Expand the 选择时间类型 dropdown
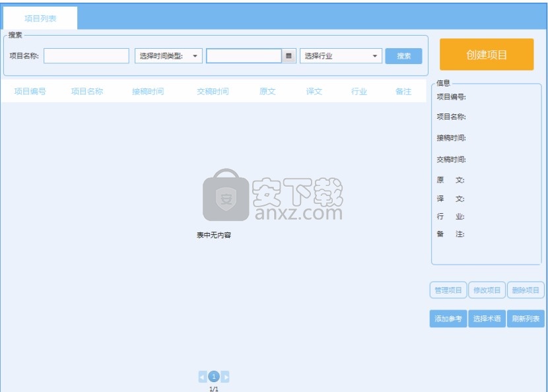The width and height of the screenshot is (548, 392). tap(168, 56)
